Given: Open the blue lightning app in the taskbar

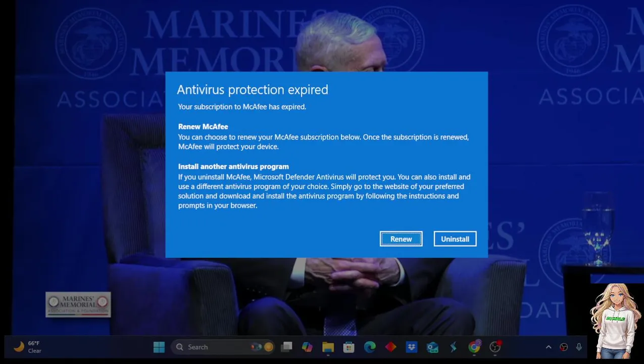Looking at the screenshot, I should click(453, 347).
